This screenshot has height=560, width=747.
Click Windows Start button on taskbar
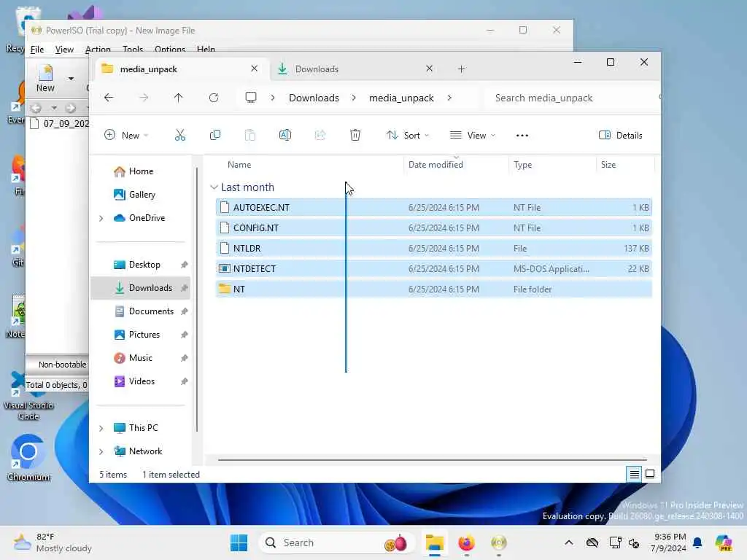click(x=239, y=542)
